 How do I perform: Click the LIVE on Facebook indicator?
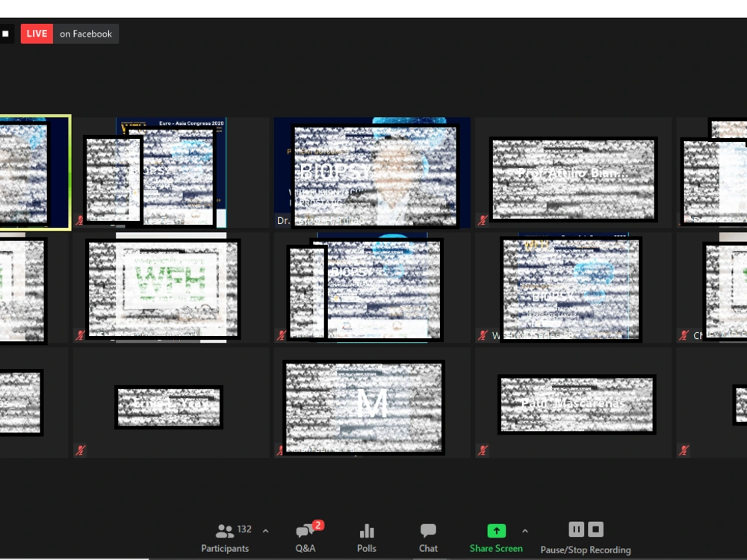click(69, 33)
